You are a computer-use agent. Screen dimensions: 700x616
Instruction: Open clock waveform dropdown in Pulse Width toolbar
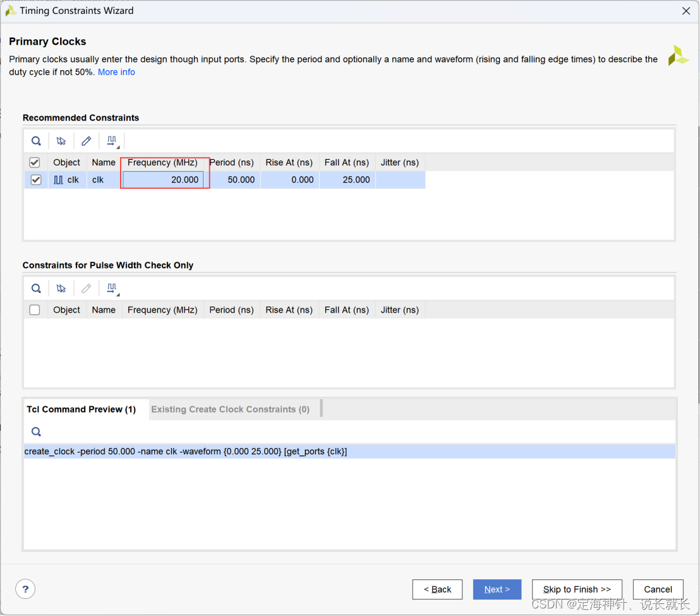tap(112, 289)
